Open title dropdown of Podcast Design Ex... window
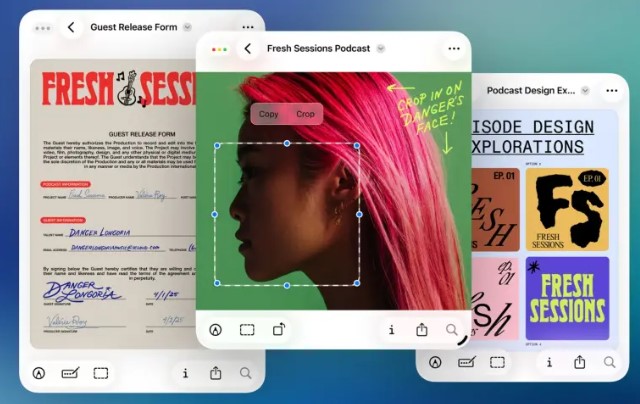This screenshot has width=640, height=404. tap(585, 90)
